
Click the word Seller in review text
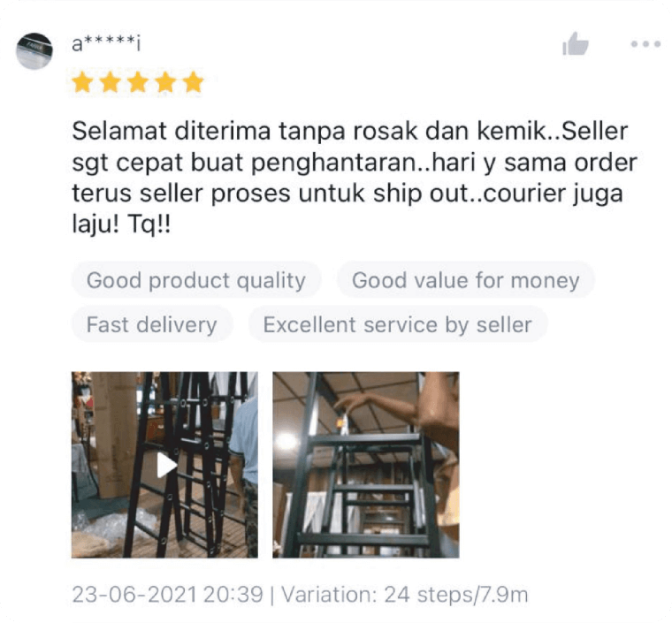594,131
